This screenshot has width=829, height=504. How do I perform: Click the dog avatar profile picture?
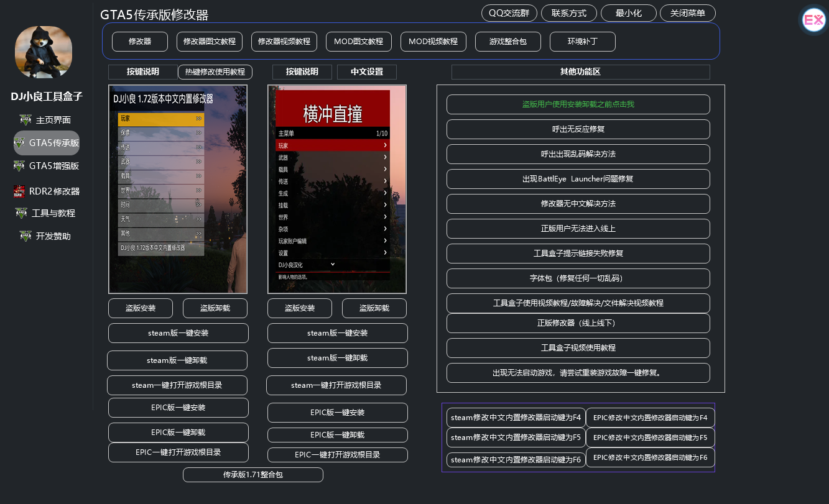(44, 52)
